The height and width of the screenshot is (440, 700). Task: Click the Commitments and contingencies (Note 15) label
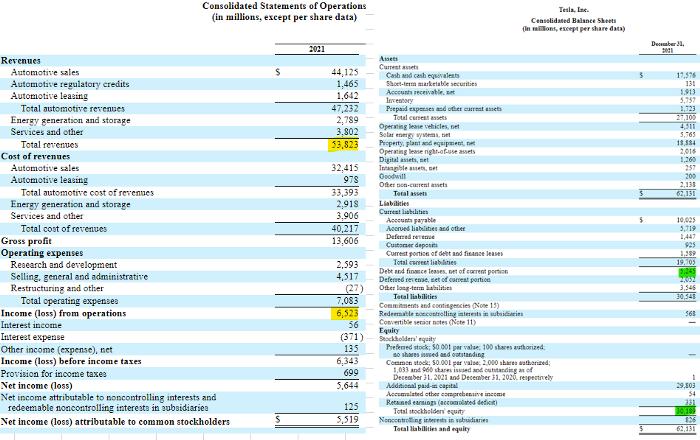(439, 306)
